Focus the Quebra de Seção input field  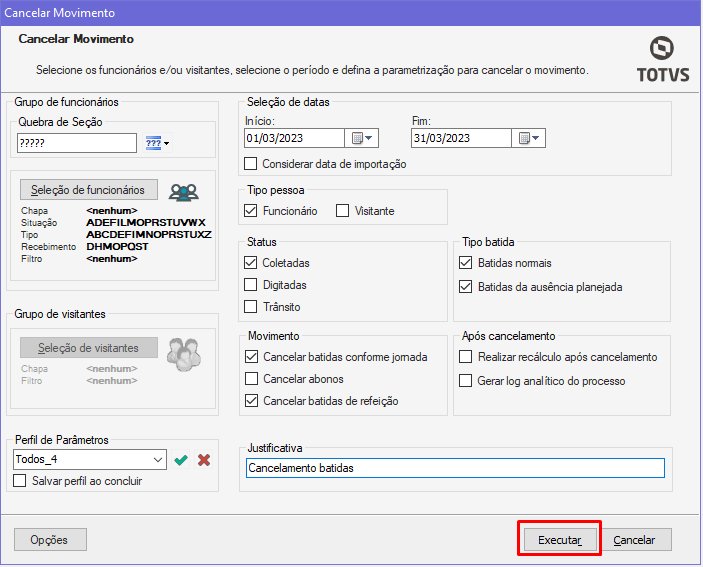coord(77,143)
